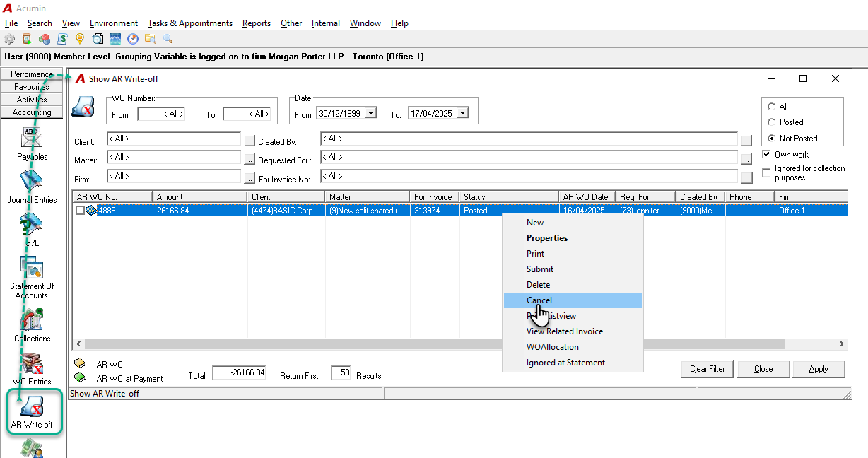Open Payables in the Accounting sidebar

click(x=33, y=143)
